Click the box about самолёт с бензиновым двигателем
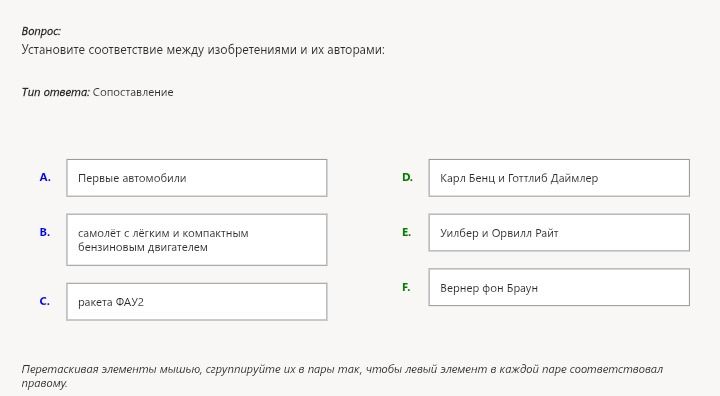720x396 pixels. 197,240
